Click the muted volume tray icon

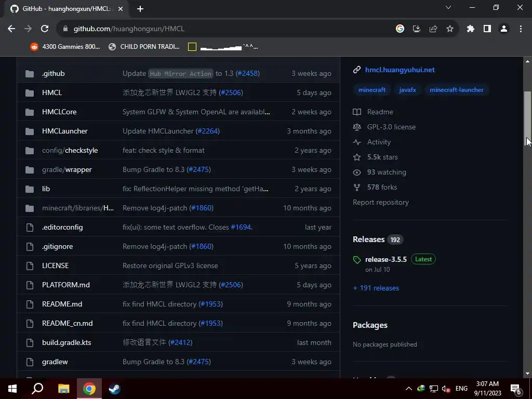[446, 389]
